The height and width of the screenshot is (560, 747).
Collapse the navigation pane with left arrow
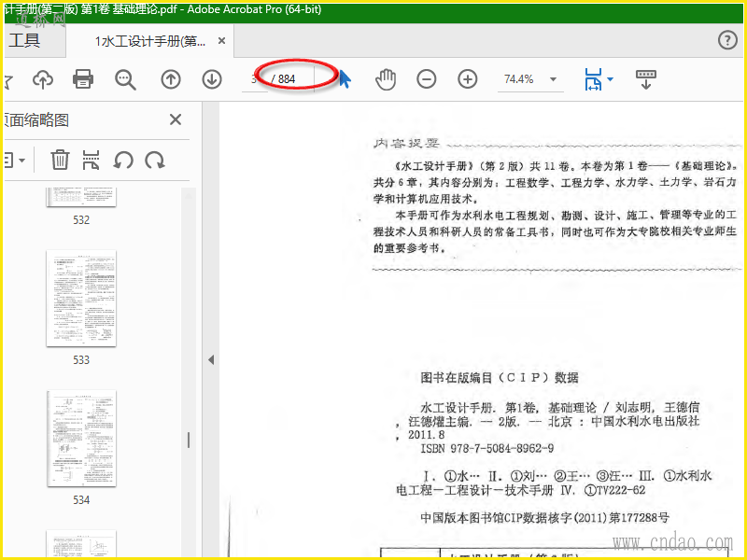click(211, 360)
